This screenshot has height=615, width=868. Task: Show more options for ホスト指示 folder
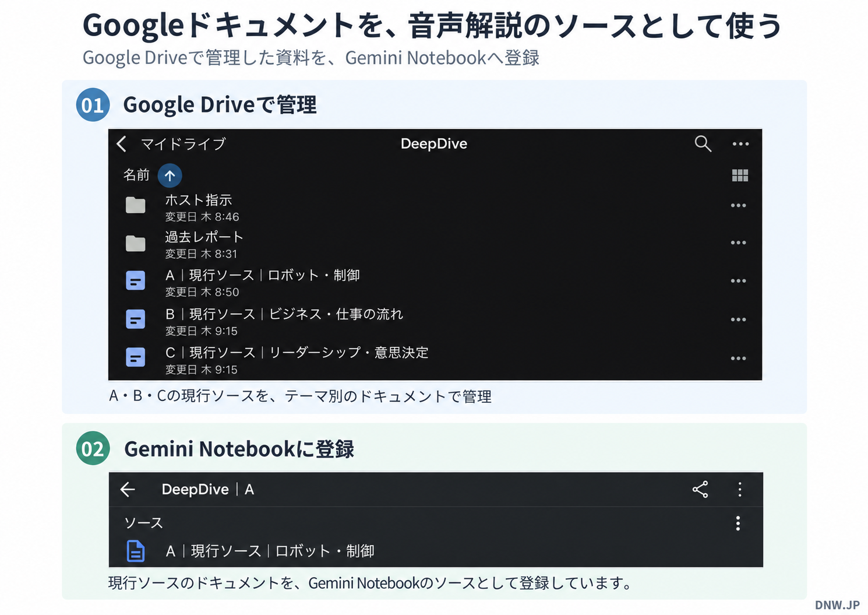tap(738, 205)
